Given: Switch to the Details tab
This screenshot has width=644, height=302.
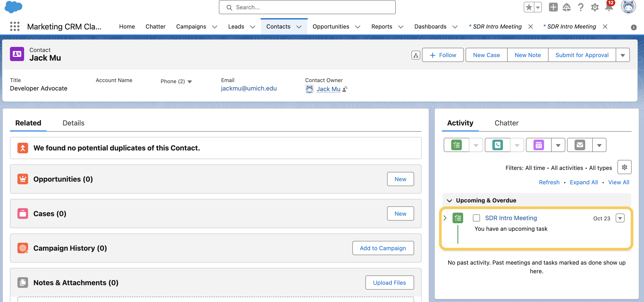Looking at the screenshot, I should click(x=73, y=123).
